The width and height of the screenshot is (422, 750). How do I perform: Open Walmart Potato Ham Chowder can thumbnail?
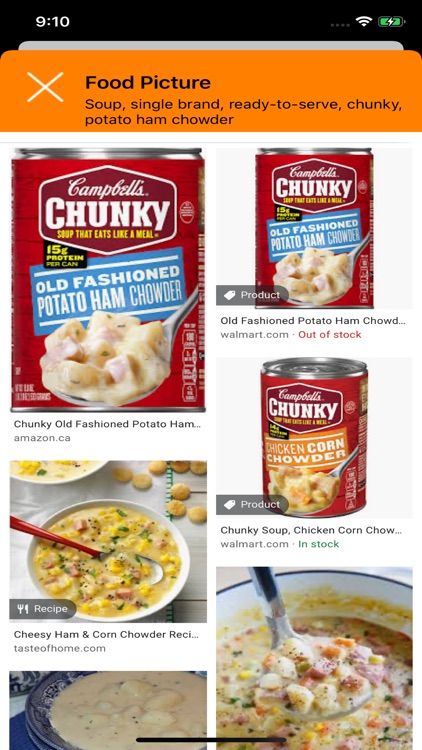click(314, 228)
